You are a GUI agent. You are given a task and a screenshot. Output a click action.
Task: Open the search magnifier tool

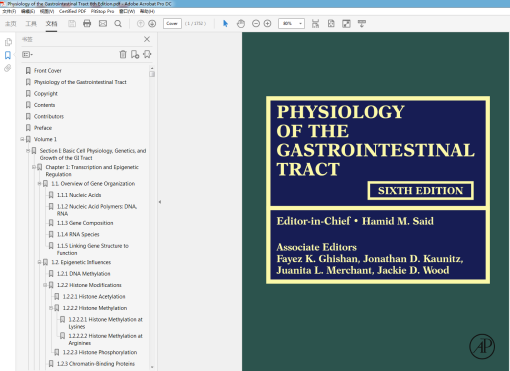click(x=118, y=24)
